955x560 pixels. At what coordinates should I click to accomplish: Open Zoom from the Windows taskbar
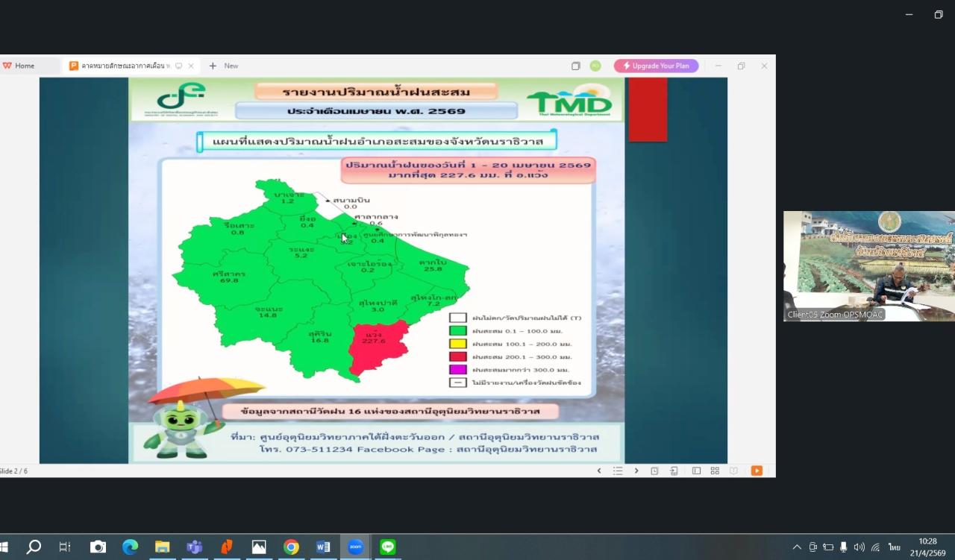tap(355, 547)
